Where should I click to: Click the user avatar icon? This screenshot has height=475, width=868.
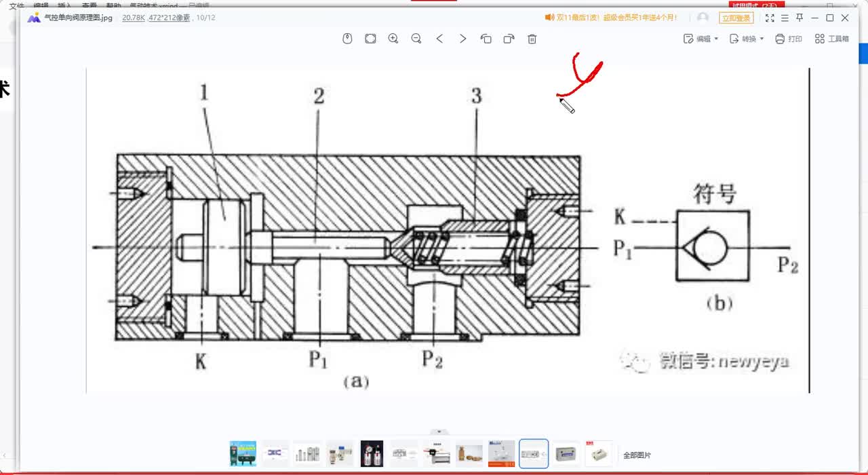703,18
